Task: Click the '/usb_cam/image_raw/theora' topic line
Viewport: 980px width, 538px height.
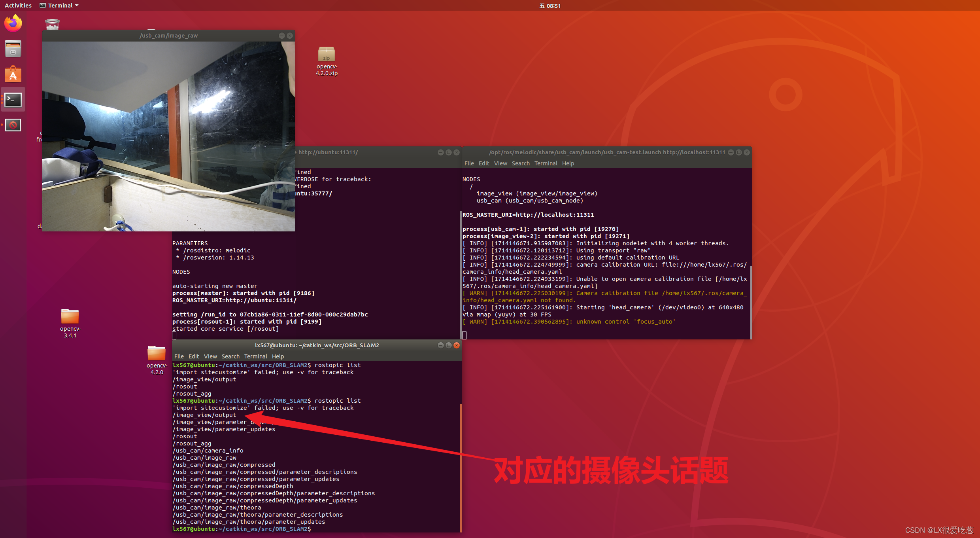Action: [217, 508]
